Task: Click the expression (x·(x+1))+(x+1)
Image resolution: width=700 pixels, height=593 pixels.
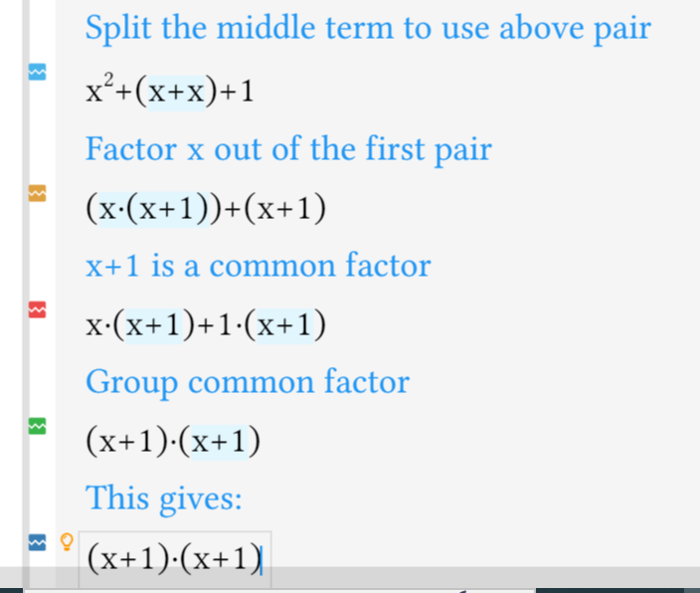Action: pos(206,209)
